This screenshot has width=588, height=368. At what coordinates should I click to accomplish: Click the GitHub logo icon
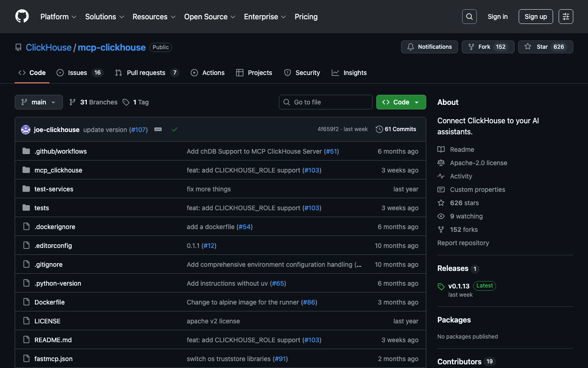point(22,17)
